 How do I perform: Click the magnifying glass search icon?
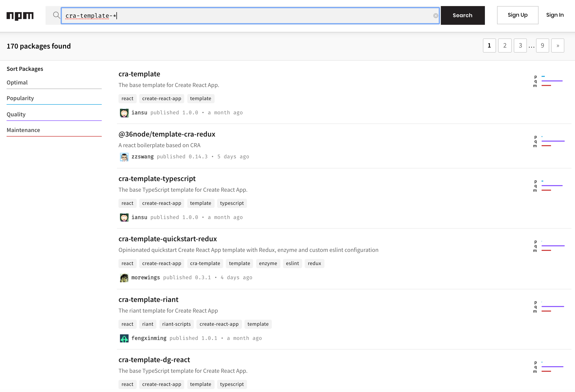56,15
